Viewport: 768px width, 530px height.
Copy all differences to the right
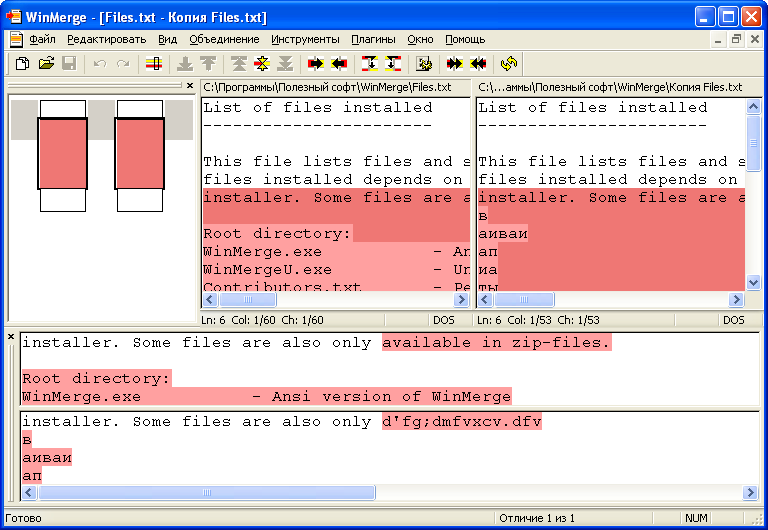click(x=455, y=64)
